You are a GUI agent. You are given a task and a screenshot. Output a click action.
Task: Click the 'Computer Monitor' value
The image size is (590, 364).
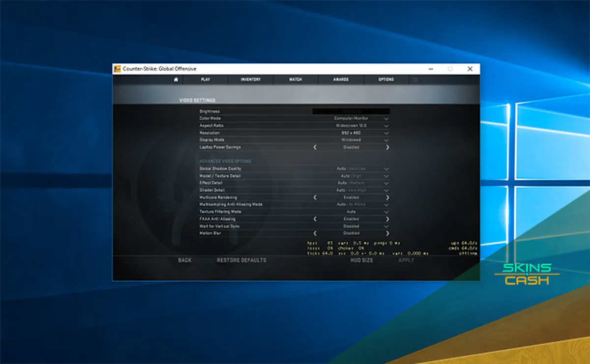point(351,119)
